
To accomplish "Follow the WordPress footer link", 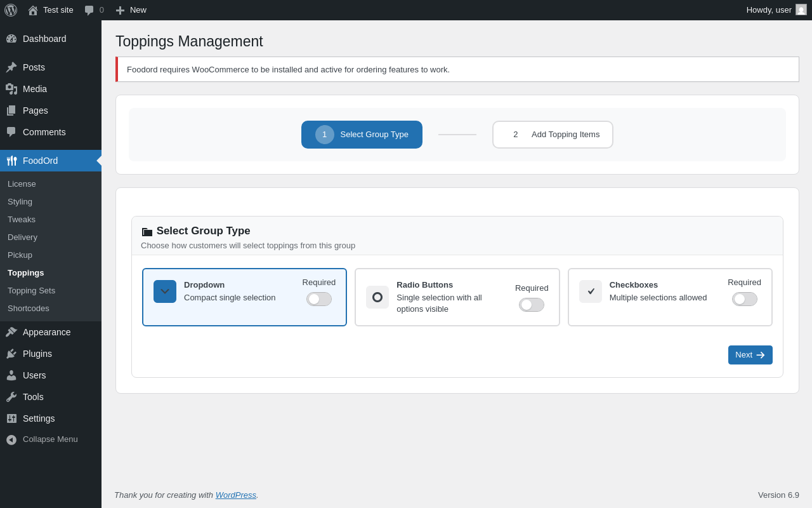I will 235,495.
